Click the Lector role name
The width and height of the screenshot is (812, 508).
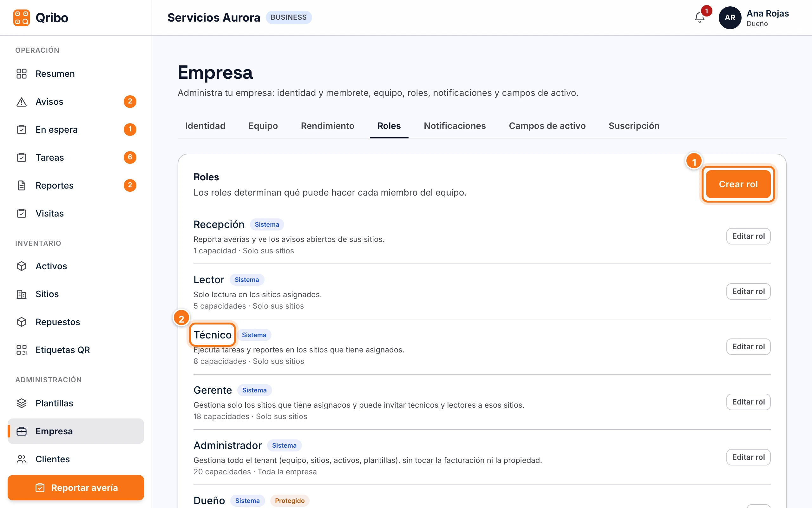coord(209,279)
